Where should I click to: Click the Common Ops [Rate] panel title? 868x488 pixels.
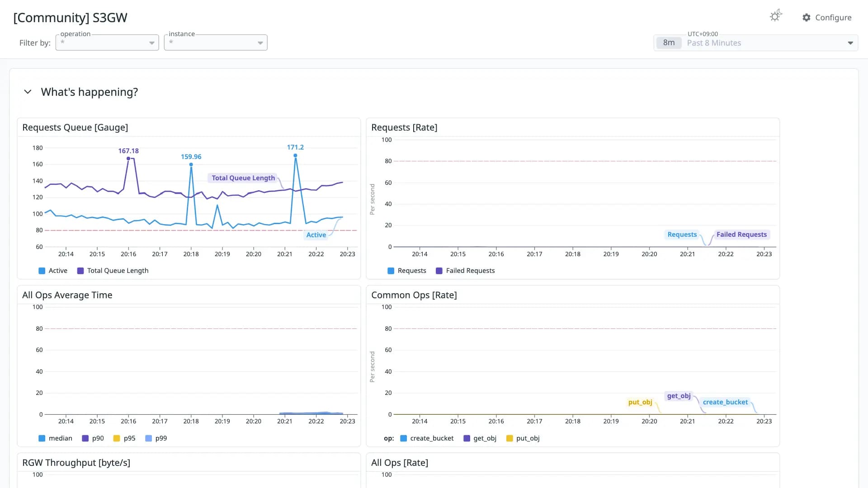coord(414,295)
